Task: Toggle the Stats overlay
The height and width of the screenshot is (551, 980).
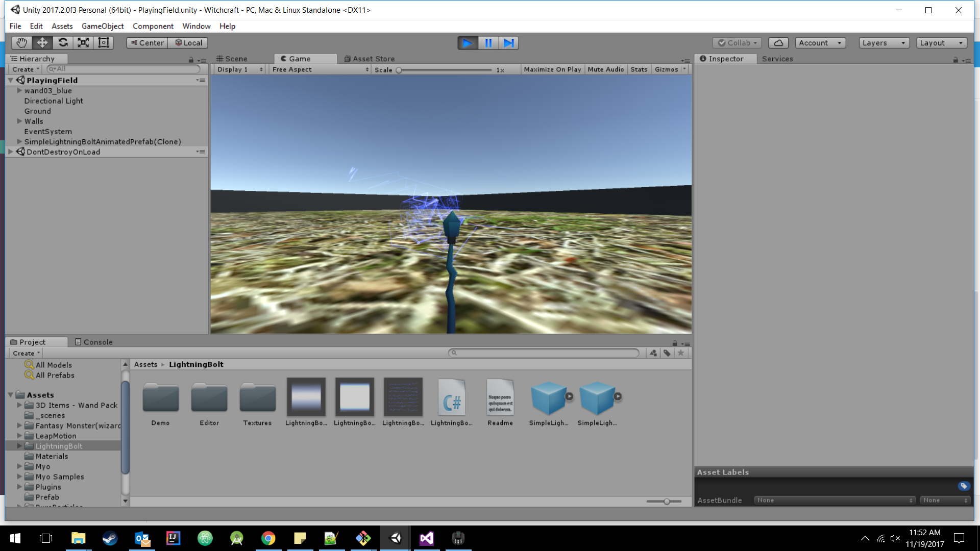Action: tap(639, 69)
